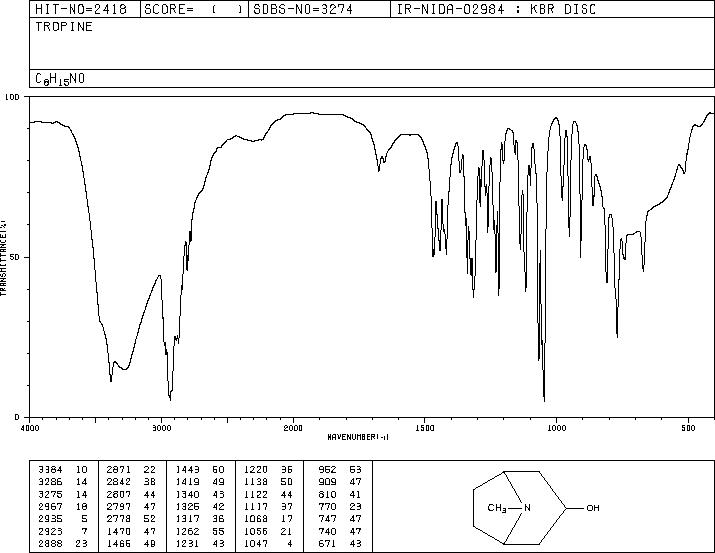Highlight the 1122 table entry
This screenshot has height=553, width=715.
coord(268,494)
